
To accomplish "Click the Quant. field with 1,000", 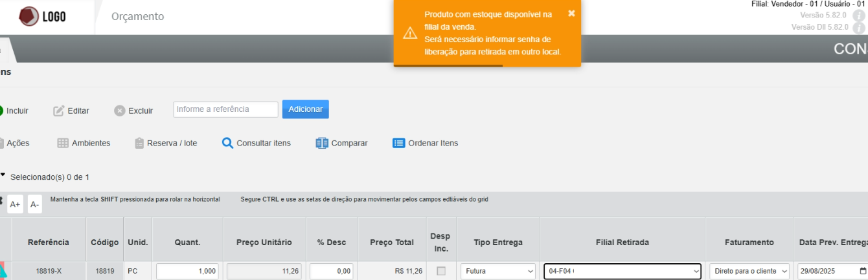I will [x=188, y=272].
